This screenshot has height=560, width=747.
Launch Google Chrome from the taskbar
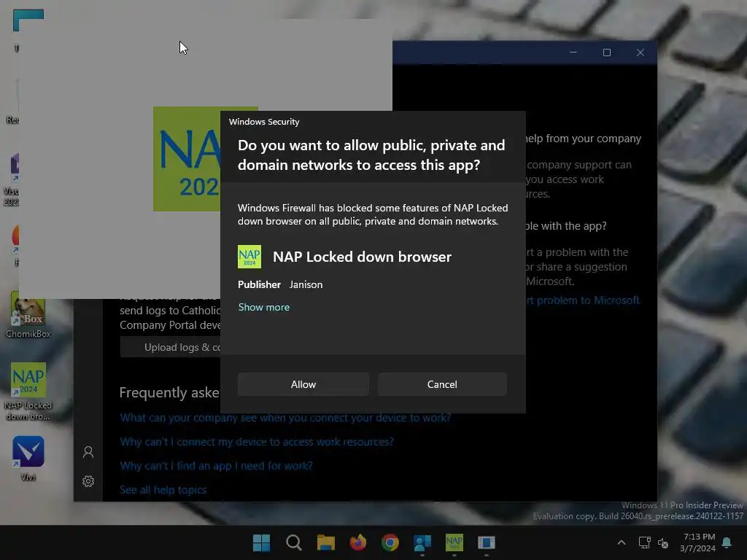pos(390,542)
